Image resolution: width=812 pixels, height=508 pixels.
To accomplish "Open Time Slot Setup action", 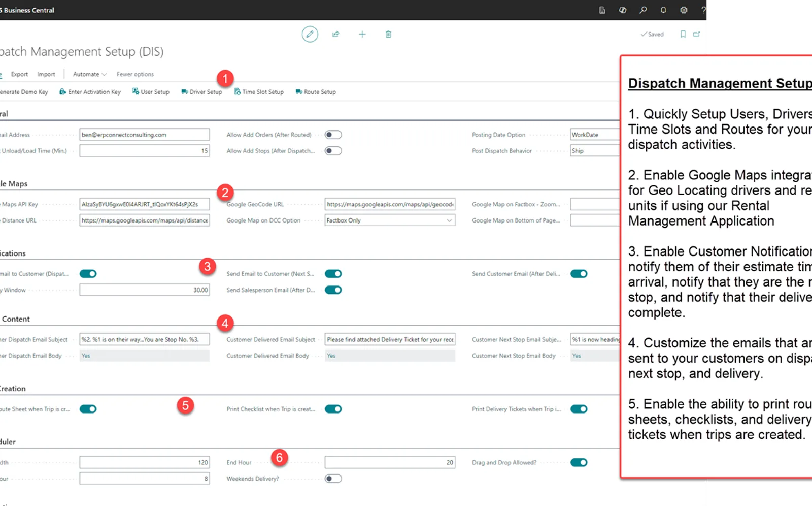I will [x=259, y=92].
